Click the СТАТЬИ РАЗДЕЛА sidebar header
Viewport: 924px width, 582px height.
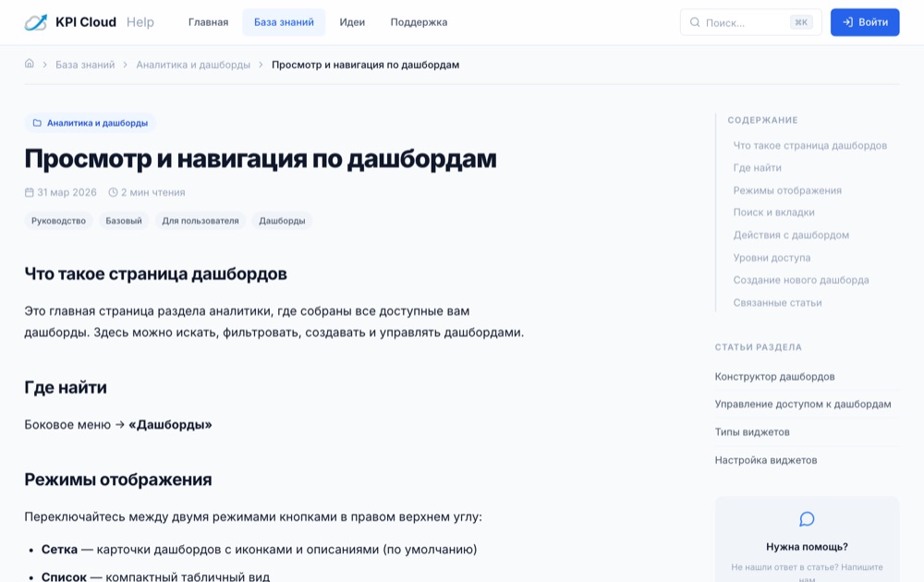pyautogui.click(x=759, y=347)
